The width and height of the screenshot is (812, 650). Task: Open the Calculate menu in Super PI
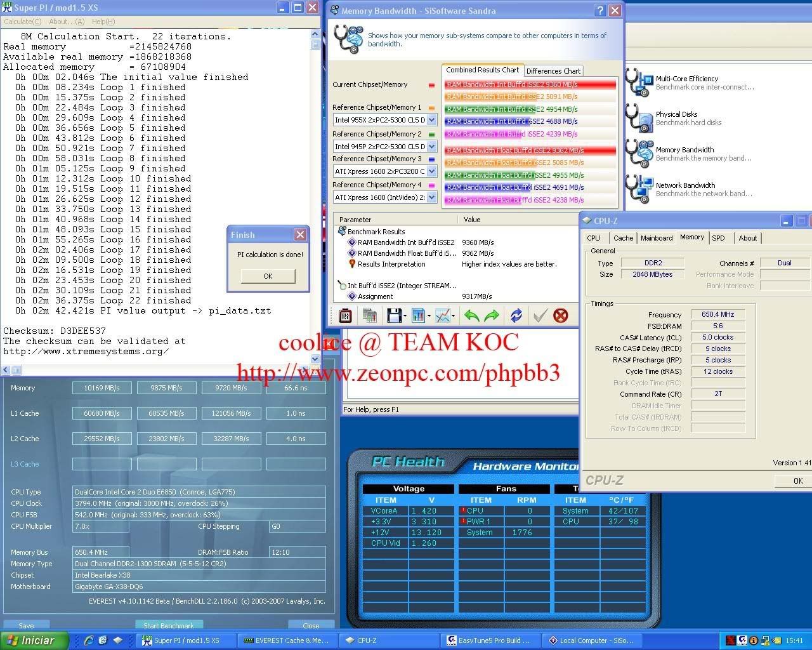22,22
